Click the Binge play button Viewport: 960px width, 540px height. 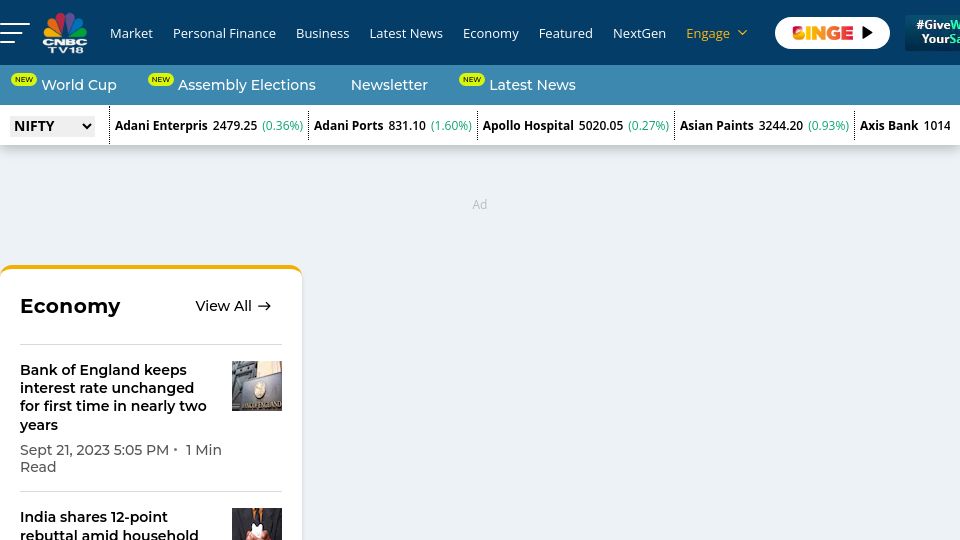pos(832,33)
